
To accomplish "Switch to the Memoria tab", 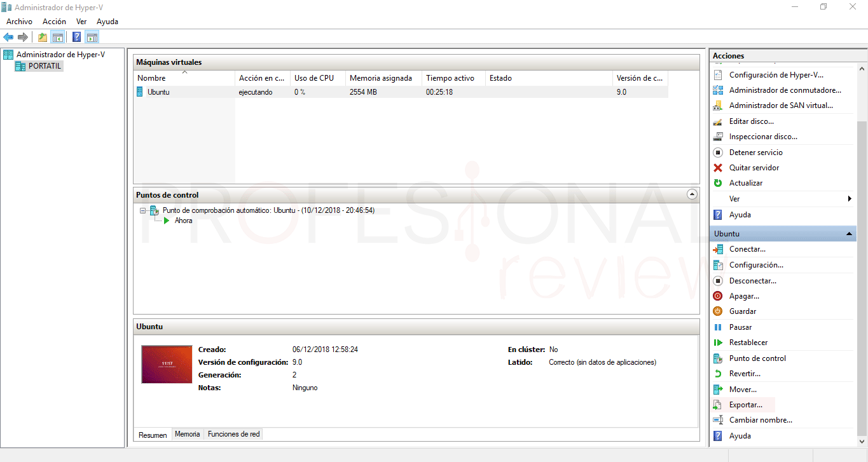I will tap(188, 434).
